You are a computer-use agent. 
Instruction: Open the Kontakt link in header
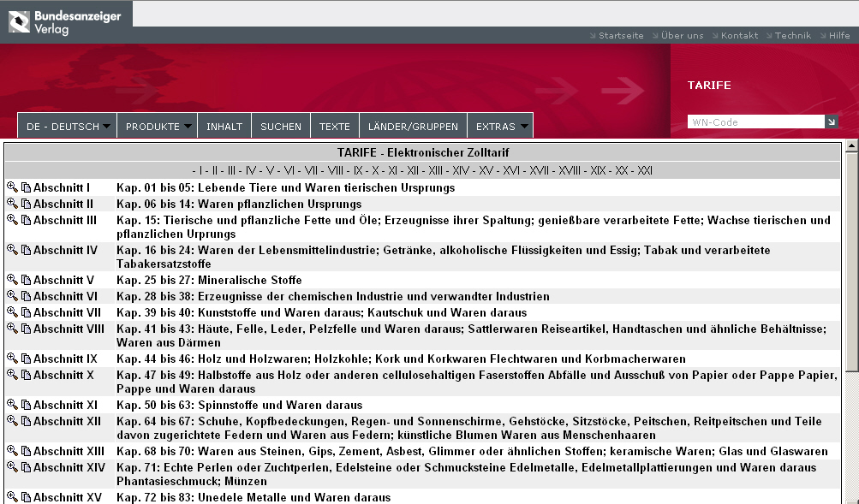[x=739, y=36]
